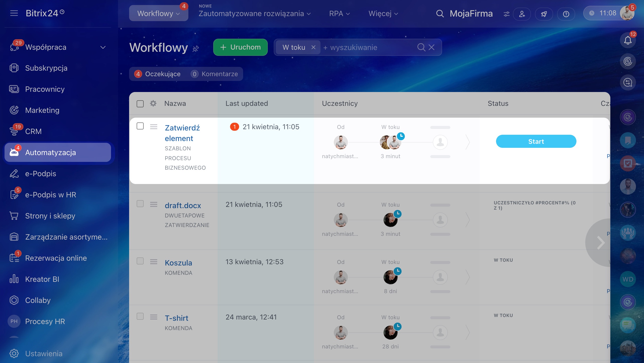Open CRM in the sidebar
This screenshot has height=363, width=644.
coord(33,131)
